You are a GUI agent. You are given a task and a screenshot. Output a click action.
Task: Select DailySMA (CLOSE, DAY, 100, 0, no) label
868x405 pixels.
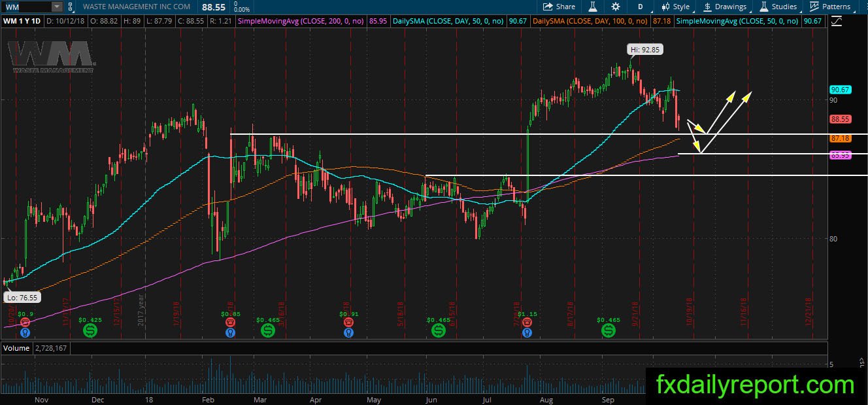591,22
